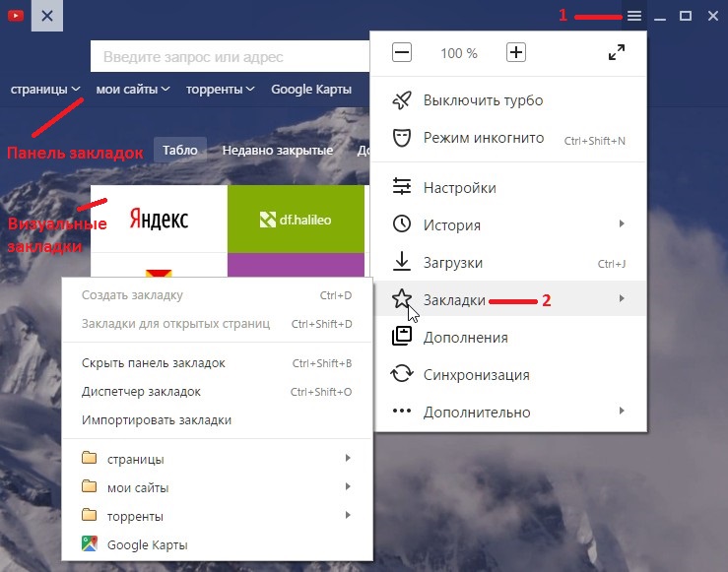Click the Ctrl+J shortcut text
Image resolution: width=728 pixels, height=572 pixels.
[612, 264]
